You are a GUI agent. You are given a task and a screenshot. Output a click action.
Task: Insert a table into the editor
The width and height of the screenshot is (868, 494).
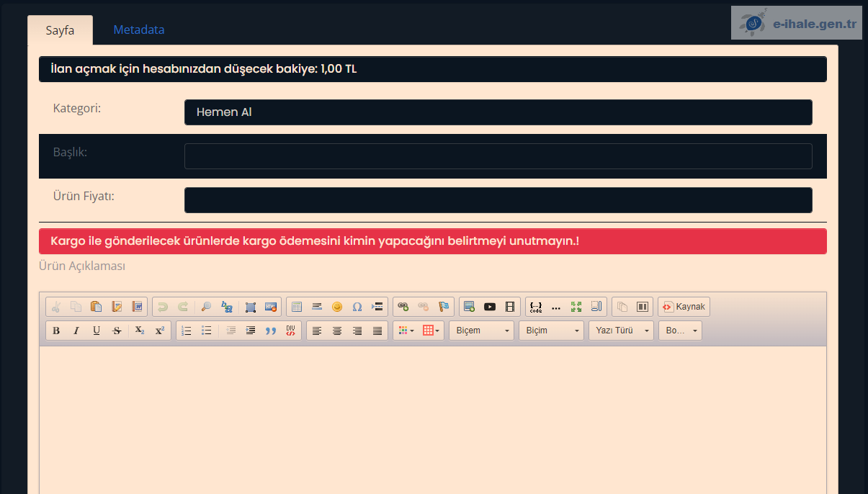click(x=297, y=307)
